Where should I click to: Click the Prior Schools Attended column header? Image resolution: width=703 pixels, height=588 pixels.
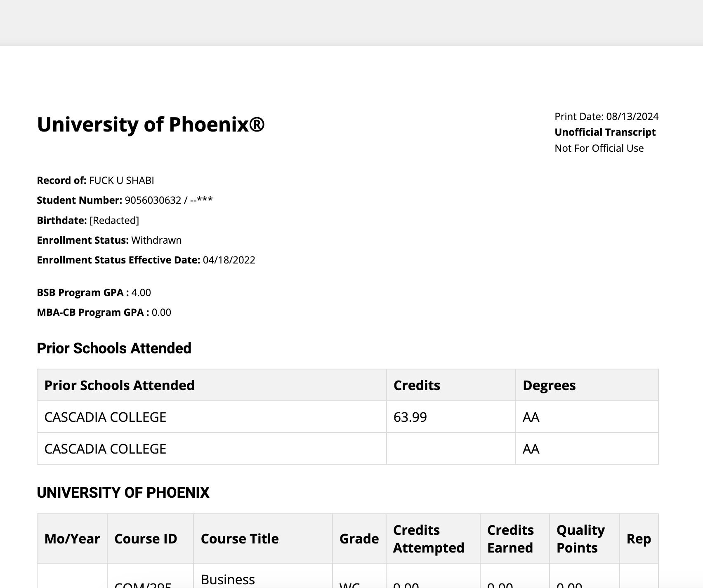pyautogui.click(x=119, y=386)
